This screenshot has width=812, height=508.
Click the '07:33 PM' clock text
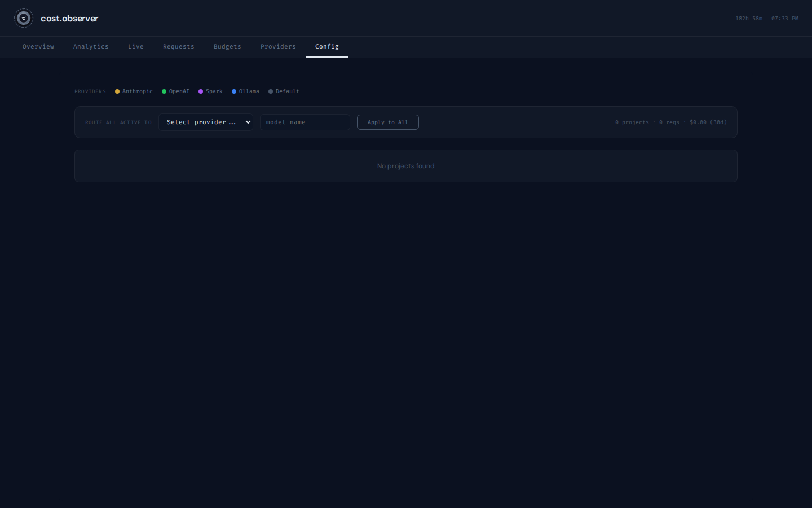point(785,19)
